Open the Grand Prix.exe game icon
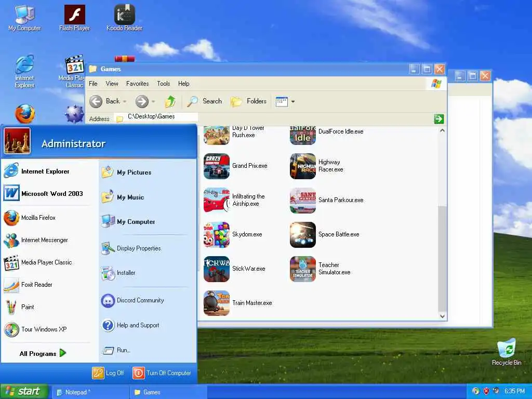Screen dimensions: 532x399 click(217, 166)
